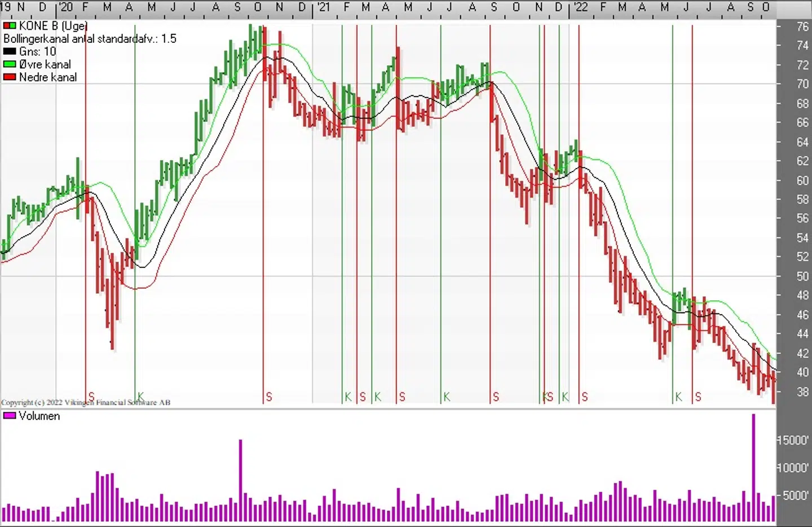Click the '22 year label on time axis
This screenshot has width=812, height=527.
[x=580, y=7]
